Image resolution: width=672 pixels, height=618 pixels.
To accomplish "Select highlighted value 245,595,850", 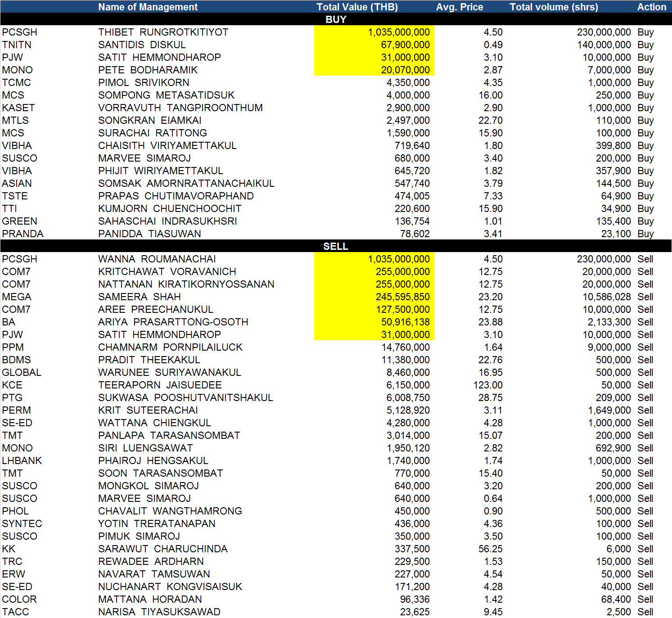I will 403,297.
